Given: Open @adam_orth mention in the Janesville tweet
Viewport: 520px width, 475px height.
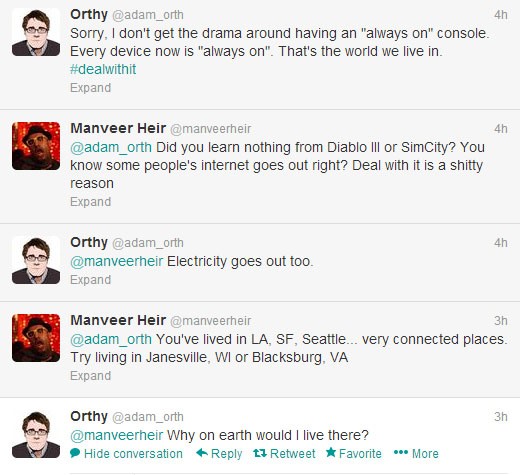Looking at the screenshot, I should (x=111, y=339).
